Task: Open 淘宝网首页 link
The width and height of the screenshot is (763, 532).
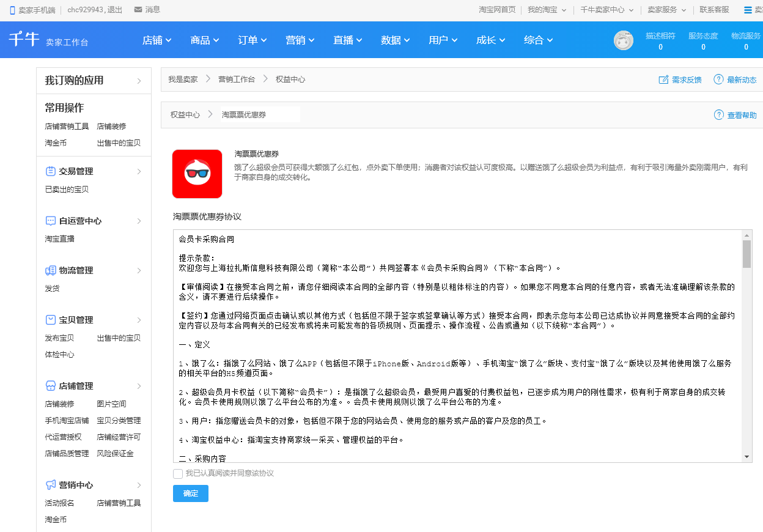Action: tap(497, 10)
